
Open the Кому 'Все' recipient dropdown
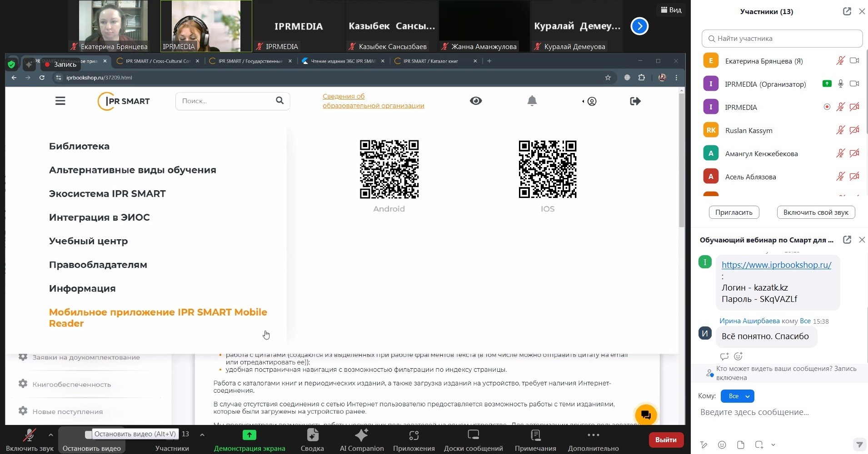737,396
